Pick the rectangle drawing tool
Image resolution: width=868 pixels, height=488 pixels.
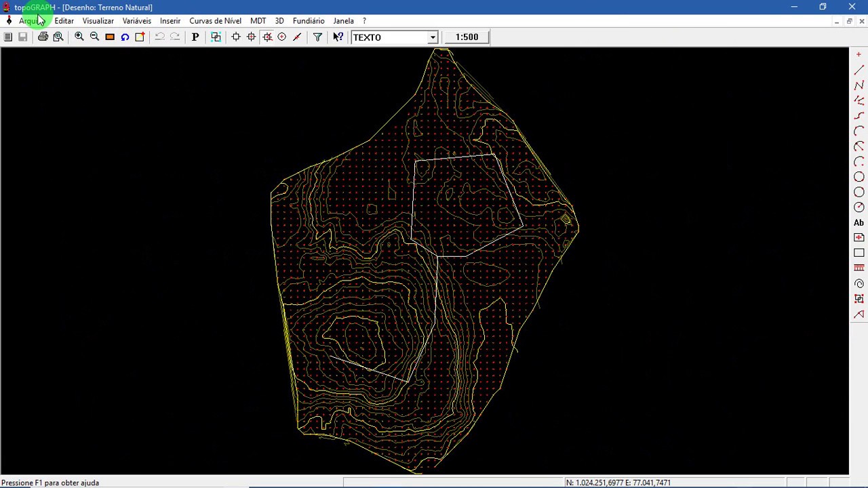(859, 253)
